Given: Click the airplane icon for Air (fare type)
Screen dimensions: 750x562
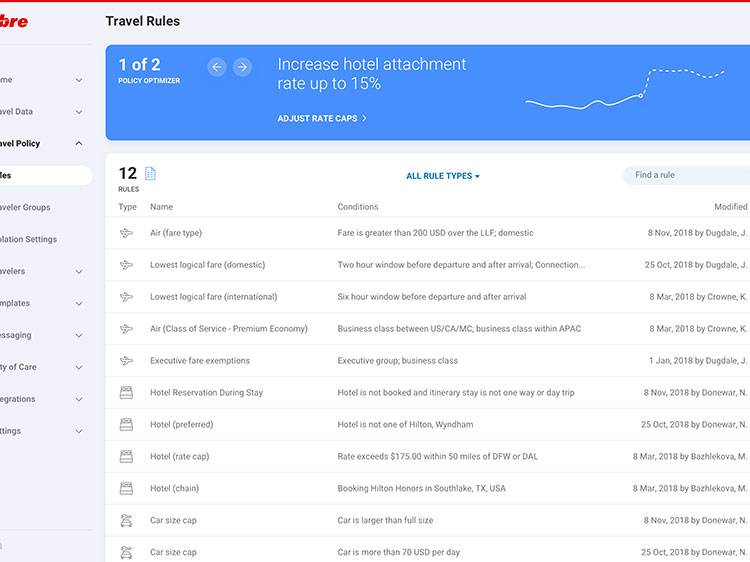Looking at the screenshot, I should point(126,233).
